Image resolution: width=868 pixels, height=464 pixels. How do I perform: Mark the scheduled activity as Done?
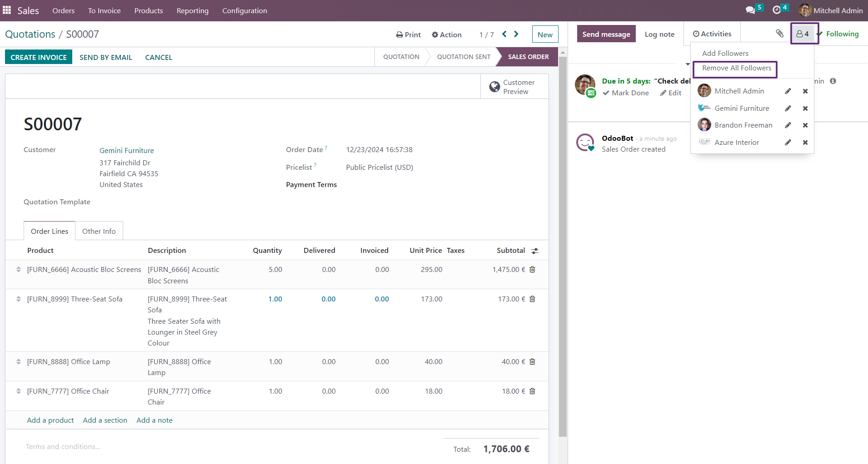coord(626,93)
